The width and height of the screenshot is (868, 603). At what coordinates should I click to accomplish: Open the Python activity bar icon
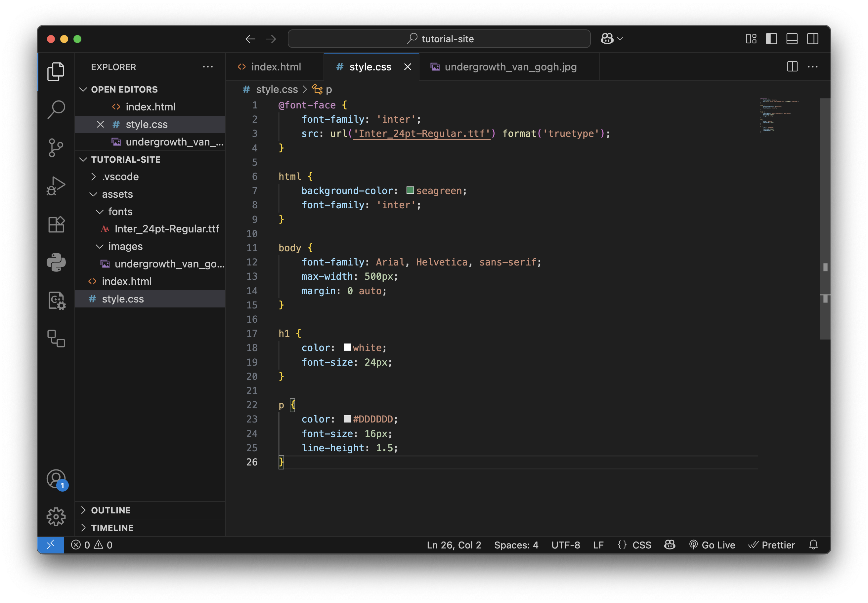(x=56, y=262)
